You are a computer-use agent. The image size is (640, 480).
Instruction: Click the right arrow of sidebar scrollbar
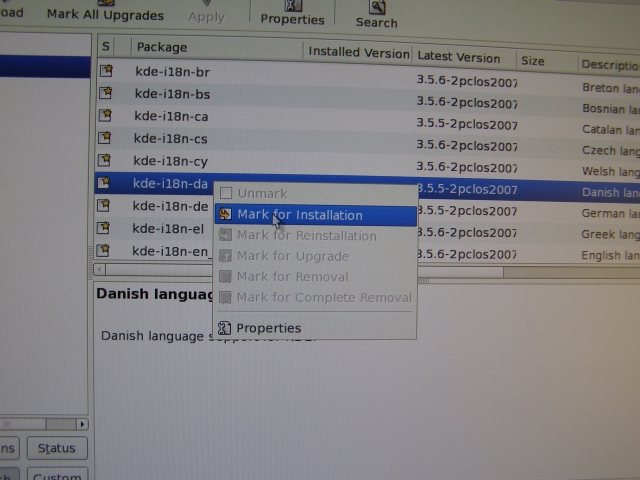tap(82, 424)
